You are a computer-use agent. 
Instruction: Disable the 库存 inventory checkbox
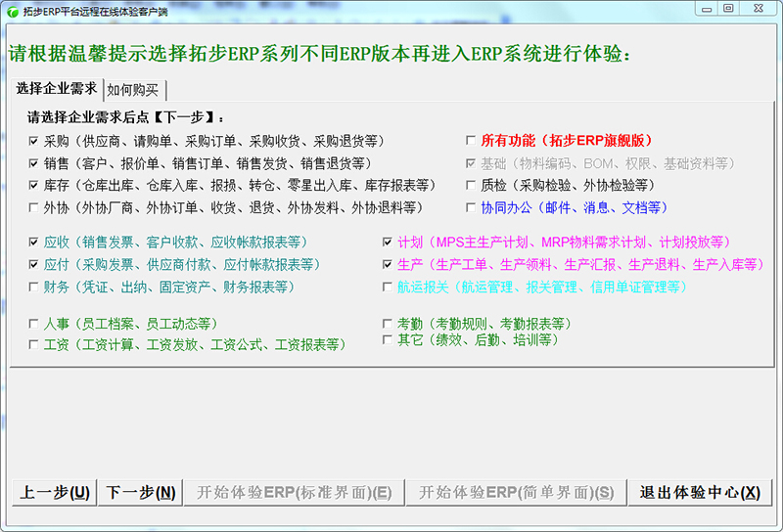click(34, 185)
